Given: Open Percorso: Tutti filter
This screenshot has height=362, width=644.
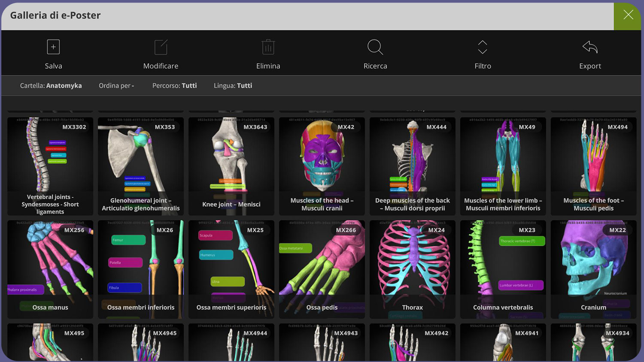Looking at the screenshot, I should 174,85.
